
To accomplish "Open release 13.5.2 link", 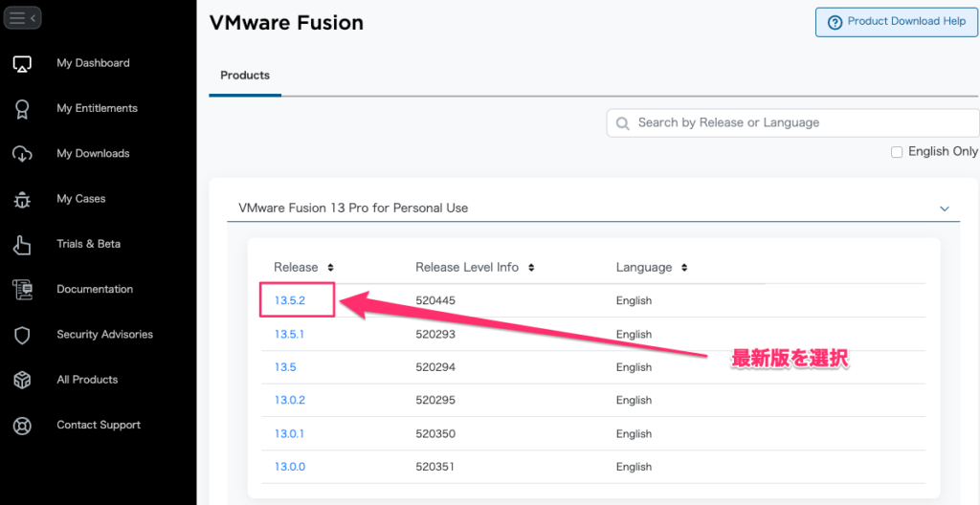I will click(x=289, y=300).
